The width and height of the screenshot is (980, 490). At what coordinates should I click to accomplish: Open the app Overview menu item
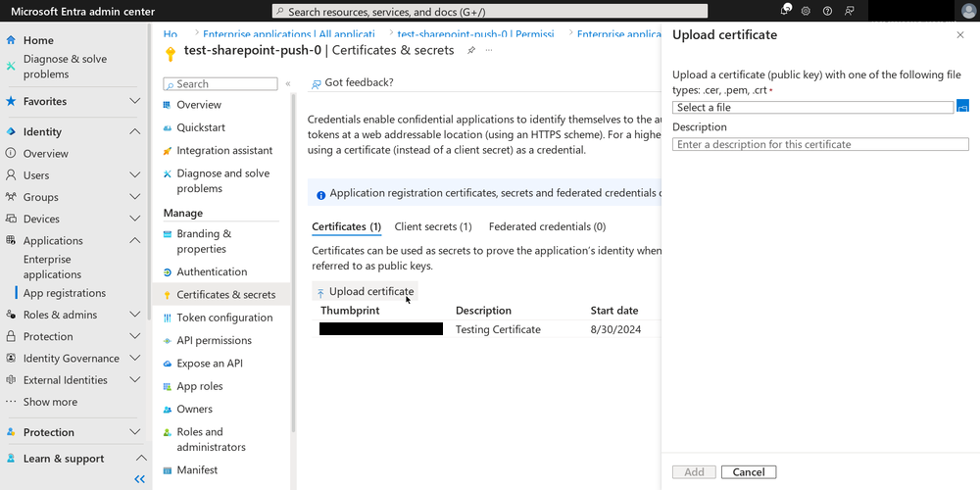[199, 105]
